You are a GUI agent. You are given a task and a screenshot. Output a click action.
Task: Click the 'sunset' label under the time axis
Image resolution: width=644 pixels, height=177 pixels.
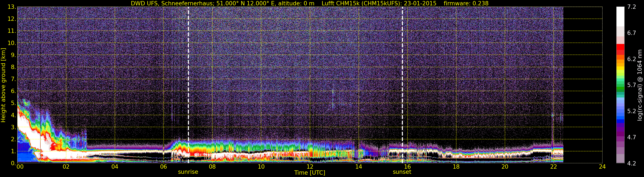402,172
